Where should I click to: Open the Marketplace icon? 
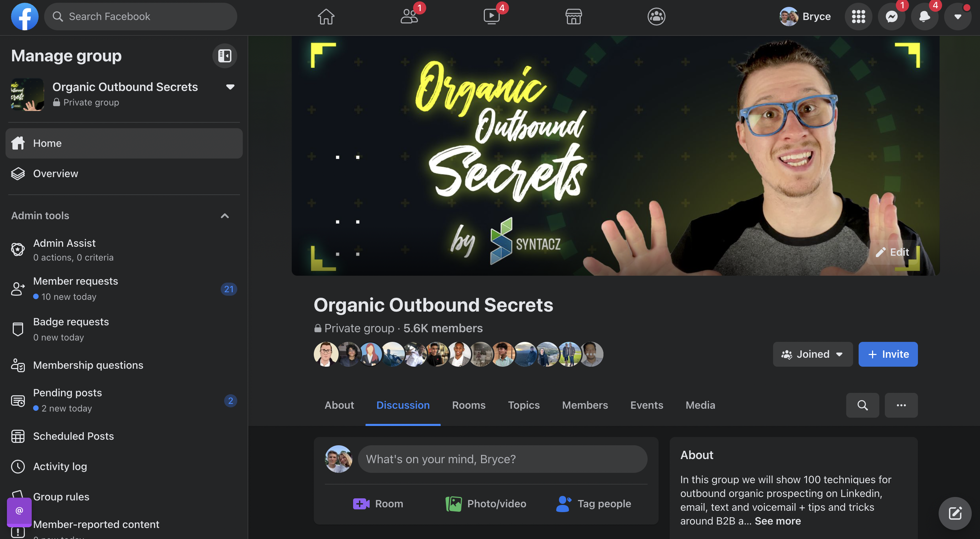pyautogui.click(x=573, y=16)
